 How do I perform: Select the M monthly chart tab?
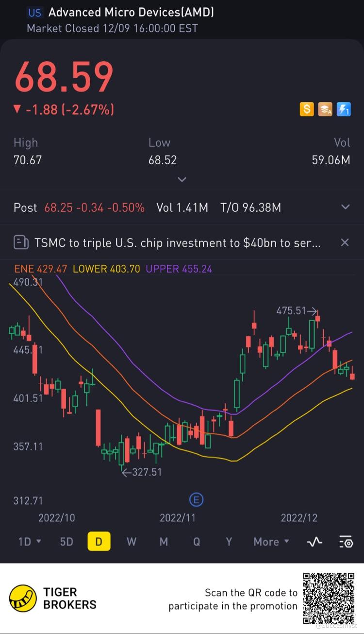coord(164,541)
